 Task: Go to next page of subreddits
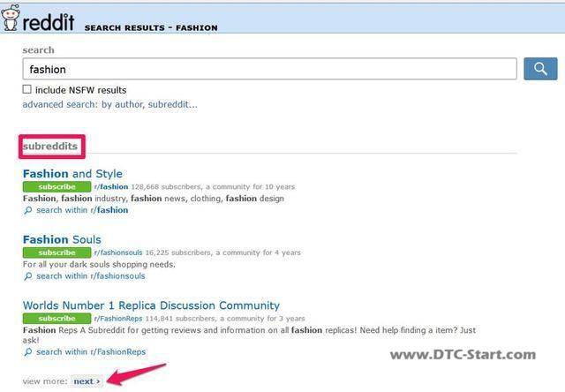click(x=87, y=381)
